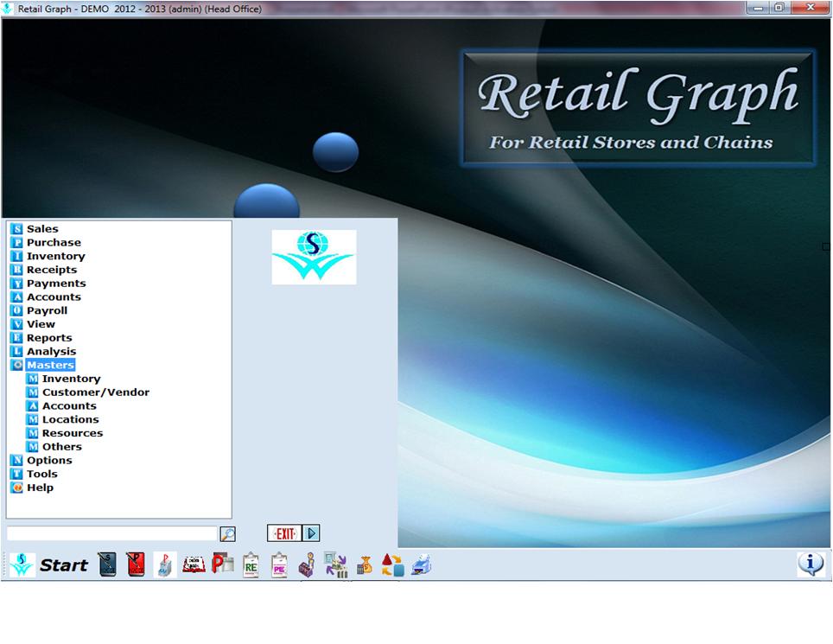Screen dimensions: 833x644
Task: Click the Start logo in the toolbar
Action: [22, 564]
